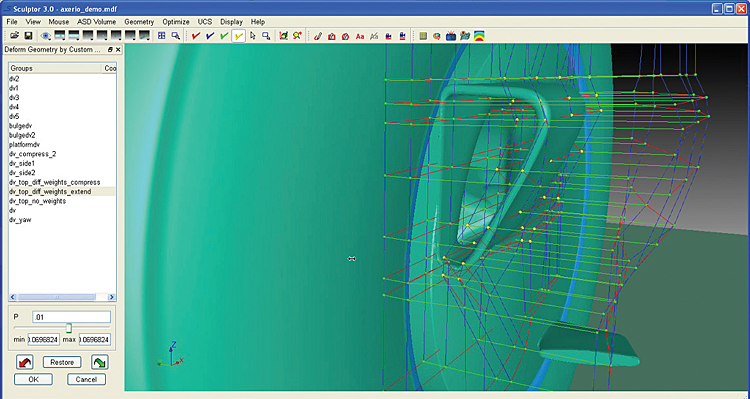Click the red undo arrow button
Screen dimensions: 750x399
[25, 362]
